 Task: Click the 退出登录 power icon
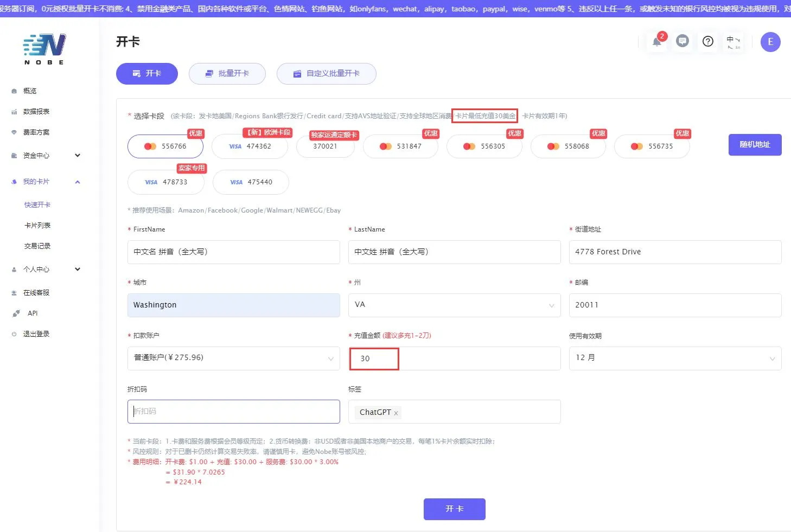point(14,334)
